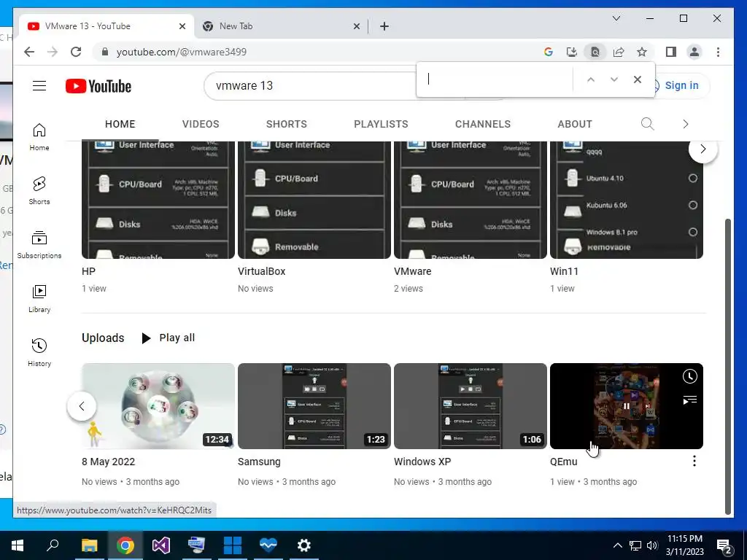Click Watch later clock on QEmu thumbnail

pos(689,376)
